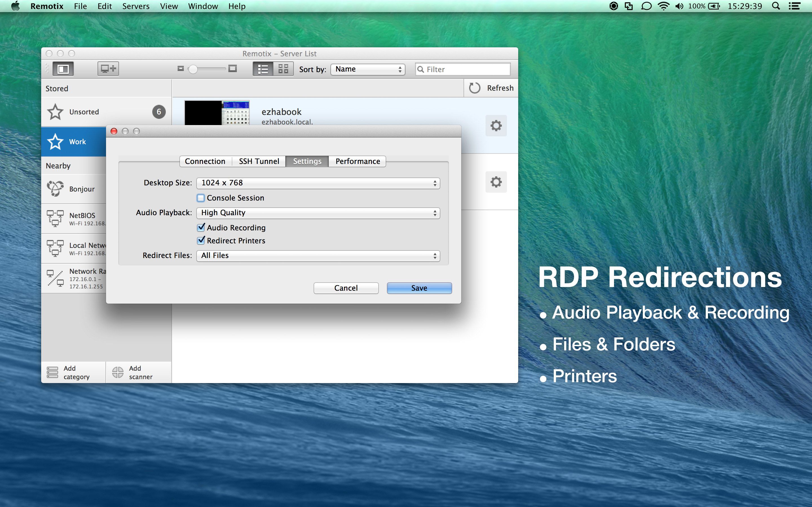Click the thumbnail size slider knob
812x507 pixels.
coord(193,69)
